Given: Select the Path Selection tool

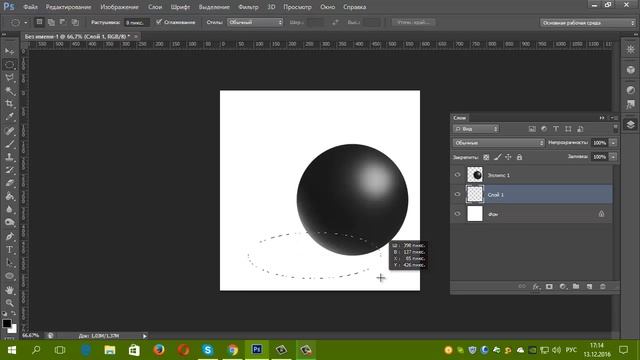Looking at the screenshot, I should tap(9, 262).
